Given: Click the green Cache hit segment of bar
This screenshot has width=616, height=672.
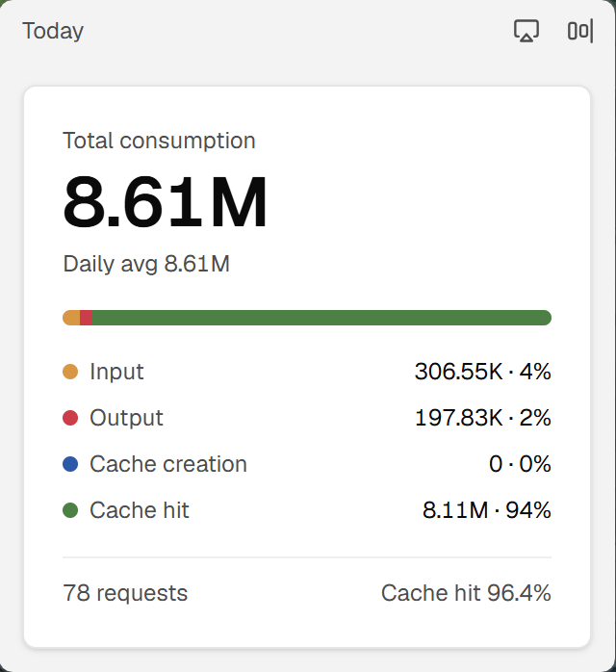Looking at the screenshot, I should 321,318.
